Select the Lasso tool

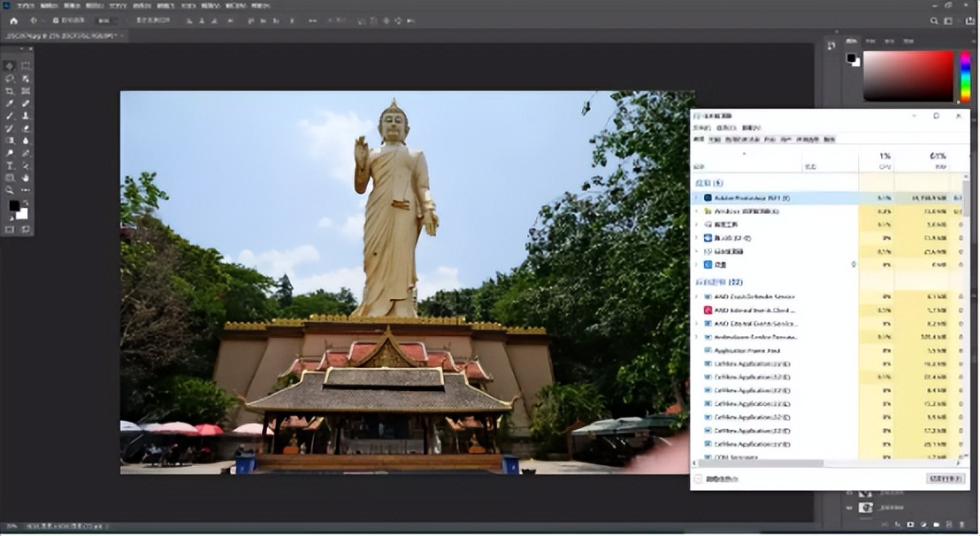[x=10, y=78]
